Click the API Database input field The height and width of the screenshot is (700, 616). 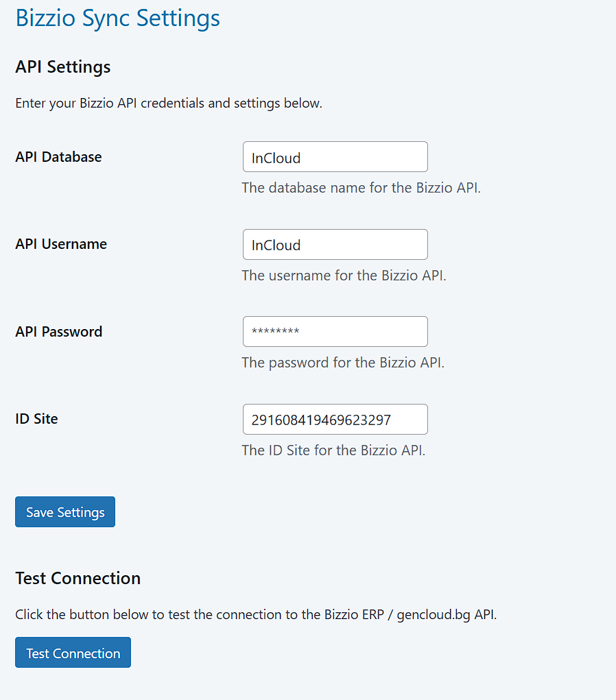click(x=335, y=157)
